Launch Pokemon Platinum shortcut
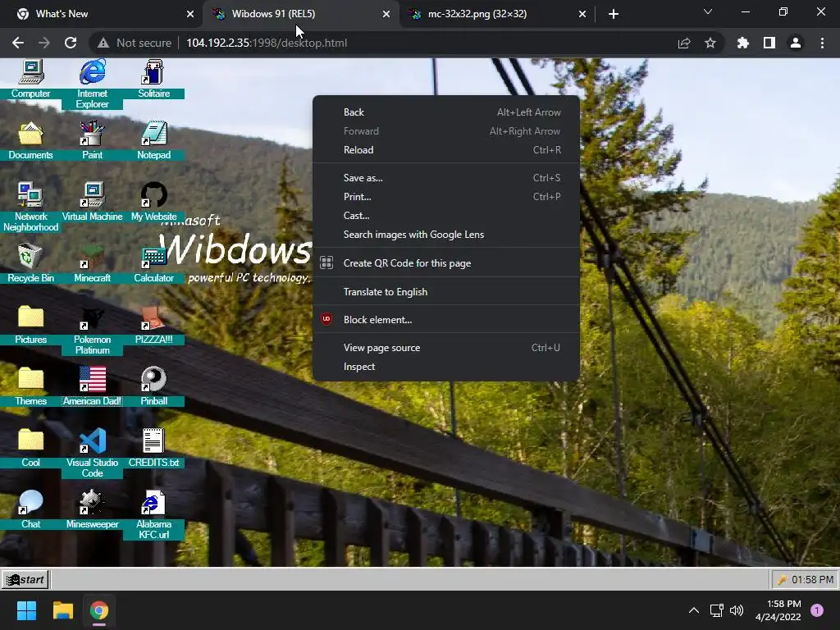 coord(92,330)
